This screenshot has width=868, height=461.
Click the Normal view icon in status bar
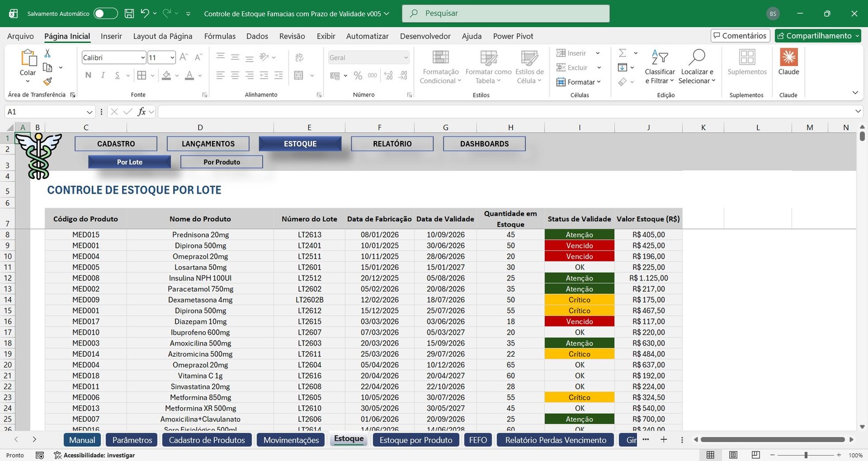(x=710, y=455)
